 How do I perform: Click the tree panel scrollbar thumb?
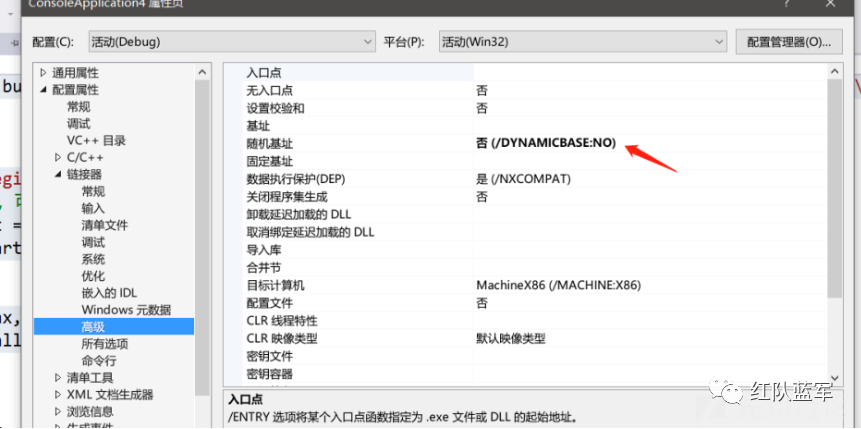point(202,237)
